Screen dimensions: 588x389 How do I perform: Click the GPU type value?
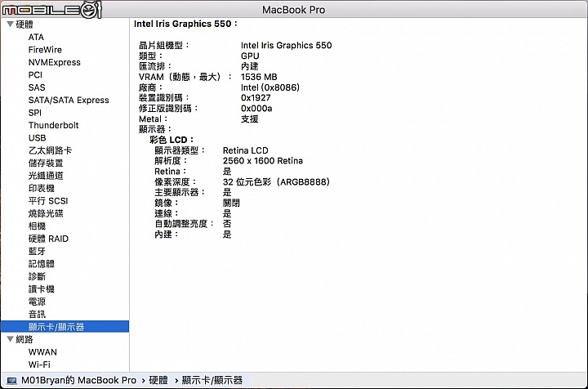(x=250, y=56)
